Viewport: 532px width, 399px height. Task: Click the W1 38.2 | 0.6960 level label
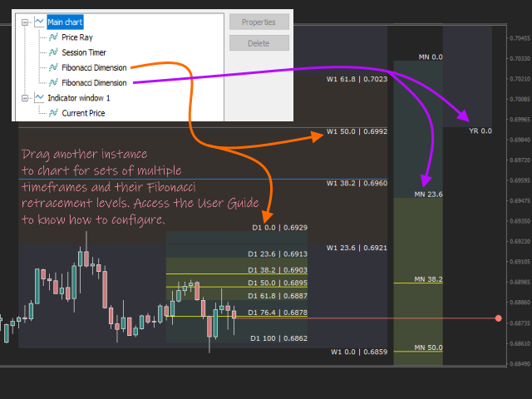pos(357,183)
